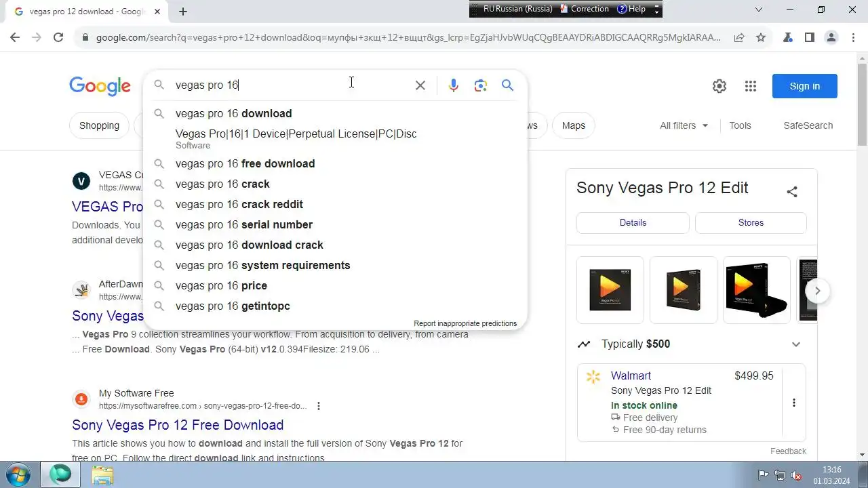Image resolution: width=868 pixels, height=488 pixels.
Task: Open browser extensions icon
Action: pos(788,37)
